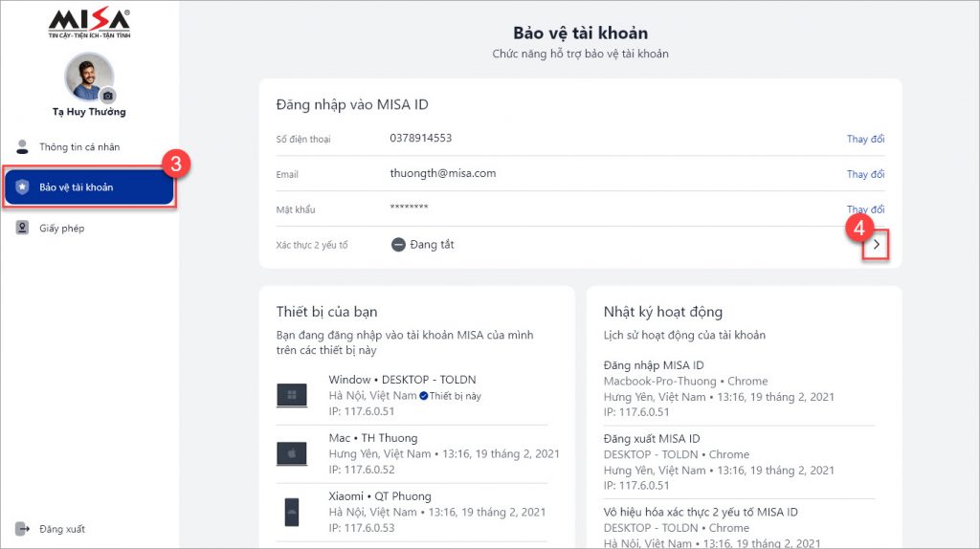Click Thay đổi for Số điện thoại
Viewport: 980px width, 549px height.
865,139
